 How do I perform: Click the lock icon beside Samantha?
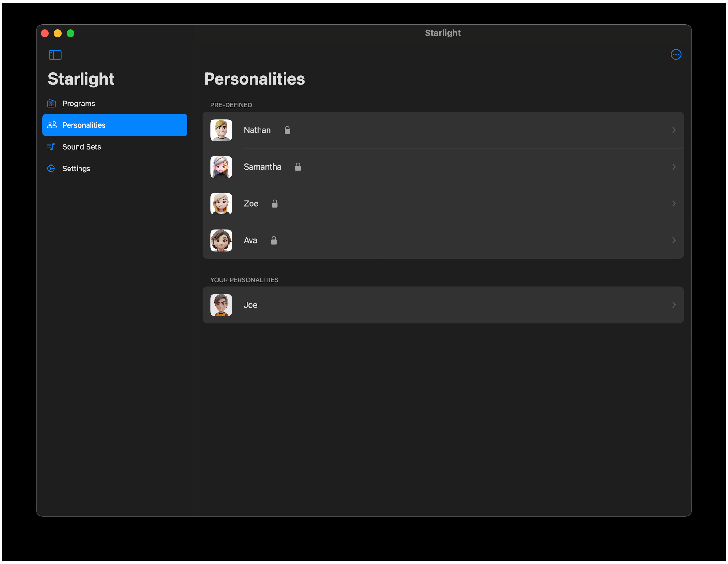point(298,167)
